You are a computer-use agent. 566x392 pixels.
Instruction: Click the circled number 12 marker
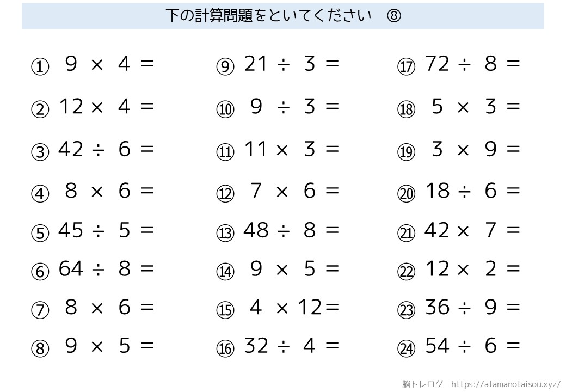point(225,194)
